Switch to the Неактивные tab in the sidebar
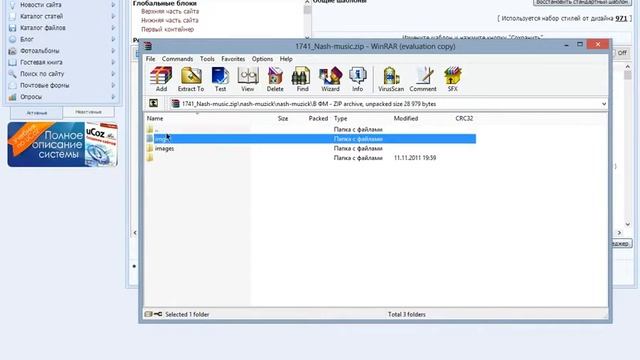640x360 pixels. click(88, 112)
